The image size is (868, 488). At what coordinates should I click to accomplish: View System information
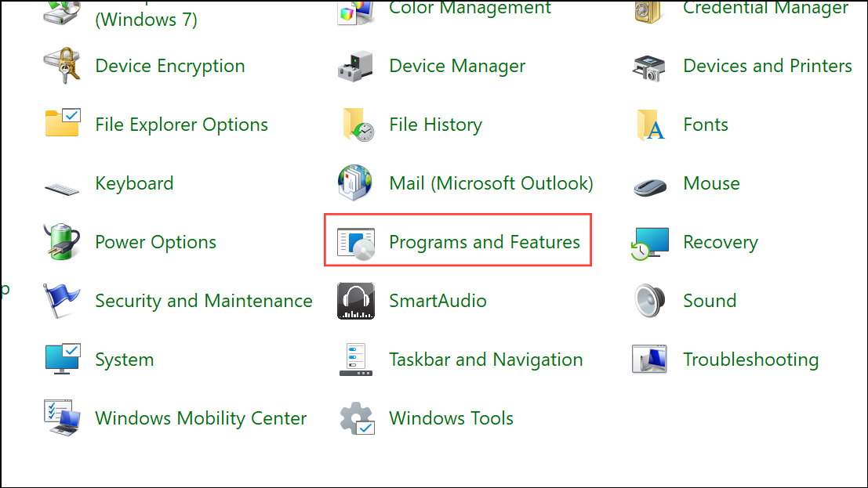click(124, 360)
